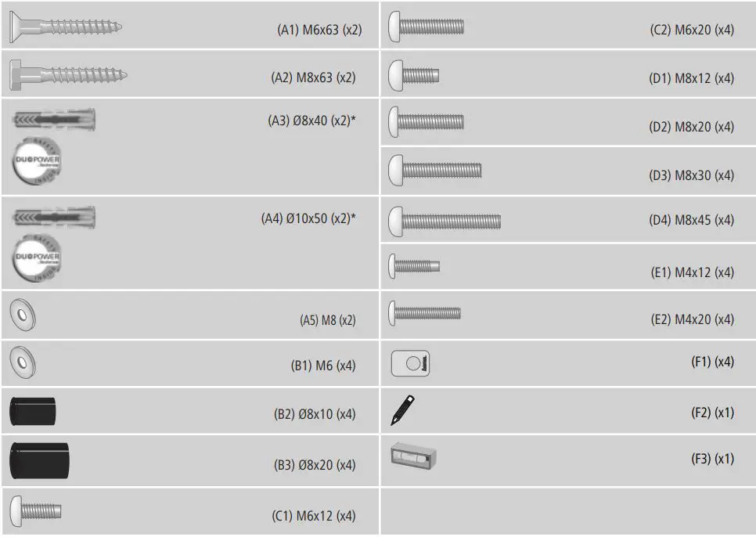756x537 pixels.
Task: Select the "(A4) Ø10x50 (x2)*" label
Action: [308, 219]
